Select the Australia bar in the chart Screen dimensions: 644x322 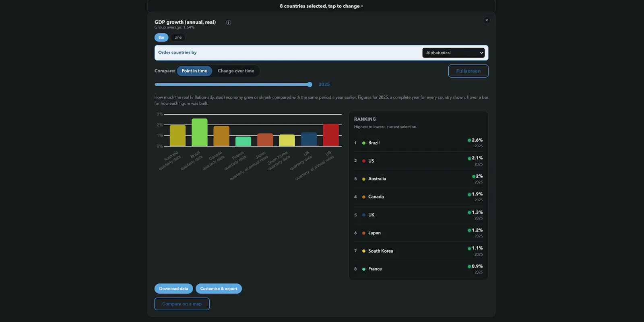pos(178,136)
